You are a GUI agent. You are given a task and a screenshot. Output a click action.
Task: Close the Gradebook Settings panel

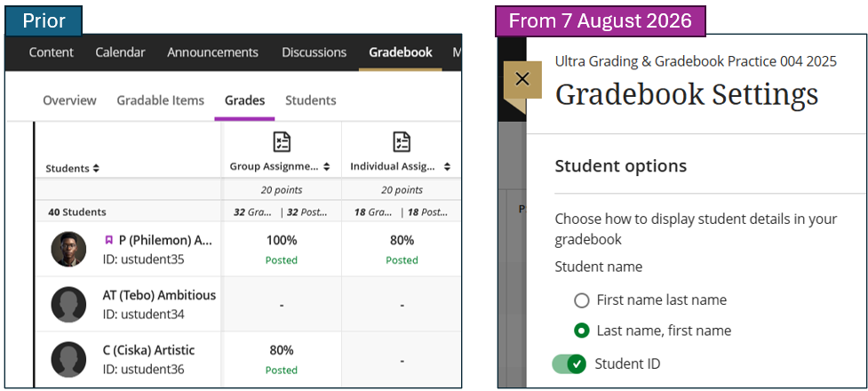pos(522,79)
